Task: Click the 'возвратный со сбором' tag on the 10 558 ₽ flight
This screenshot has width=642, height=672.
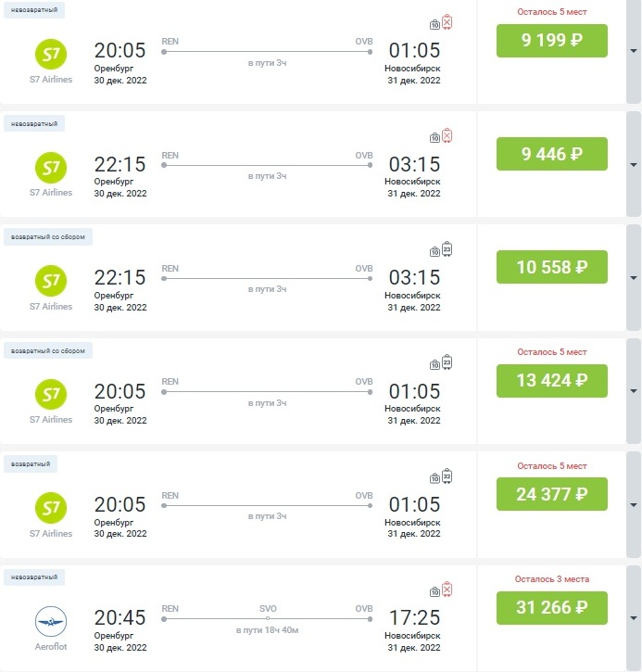Action: pos(48,237)
